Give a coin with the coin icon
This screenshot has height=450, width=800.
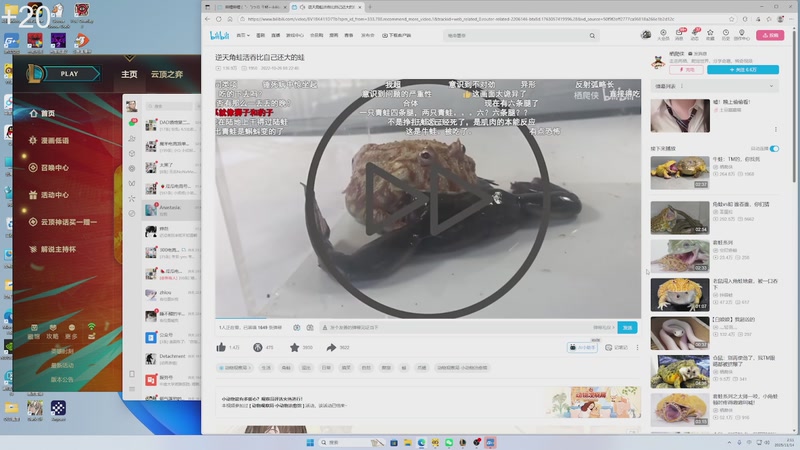click(258, 347)
